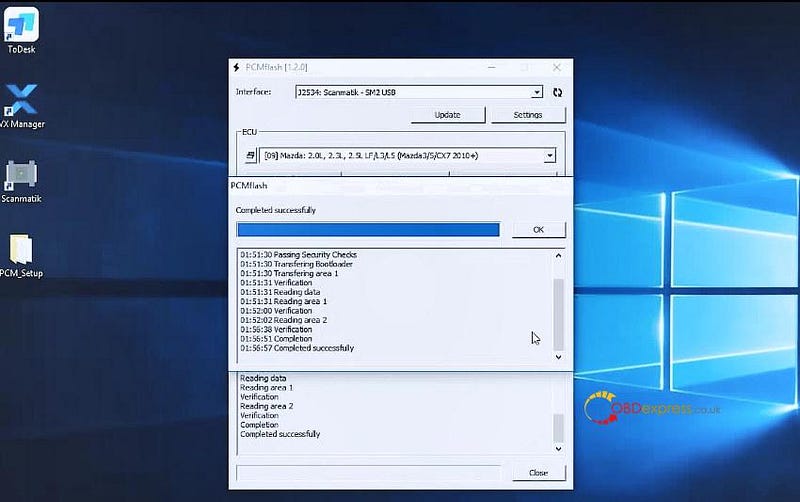Close the PCMflash main window
800x502 pixels.
click(557, 67)
